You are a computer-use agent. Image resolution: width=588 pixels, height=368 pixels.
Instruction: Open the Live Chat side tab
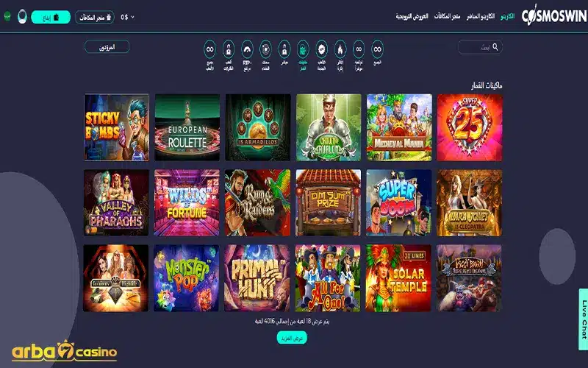point(583,319)
